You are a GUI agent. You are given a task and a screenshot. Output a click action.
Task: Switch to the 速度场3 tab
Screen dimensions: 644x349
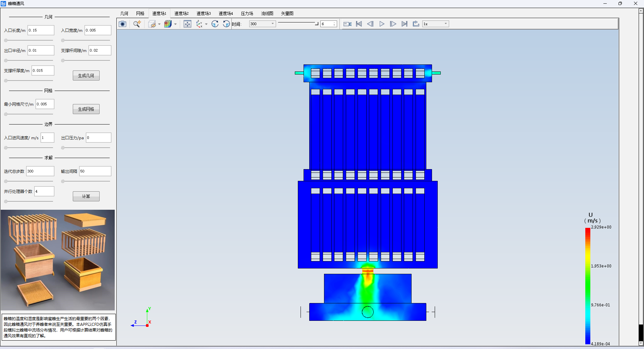point(204,13)
